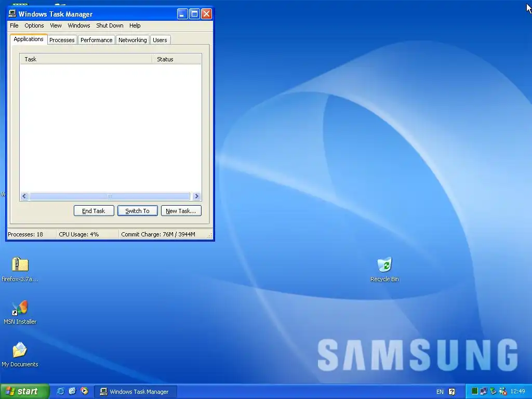Click the 12:49 system clock
532x399 pixels.
point(517,391)
